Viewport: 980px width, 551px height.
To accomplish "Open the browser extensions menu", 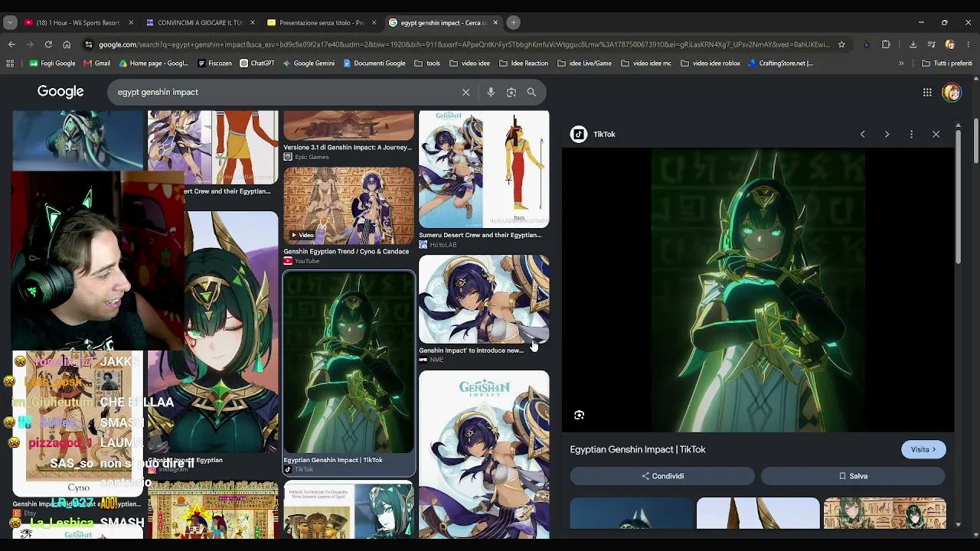I will coord(886,44).
